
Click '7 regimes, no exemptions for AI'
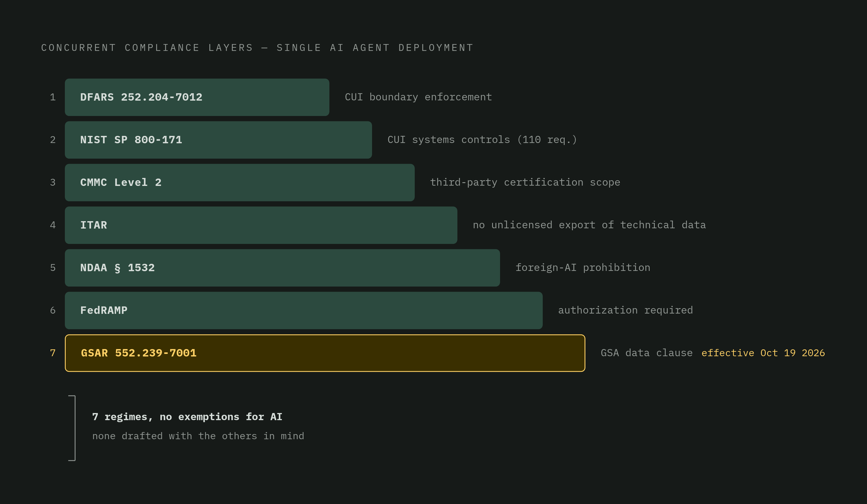coord(187,417)
